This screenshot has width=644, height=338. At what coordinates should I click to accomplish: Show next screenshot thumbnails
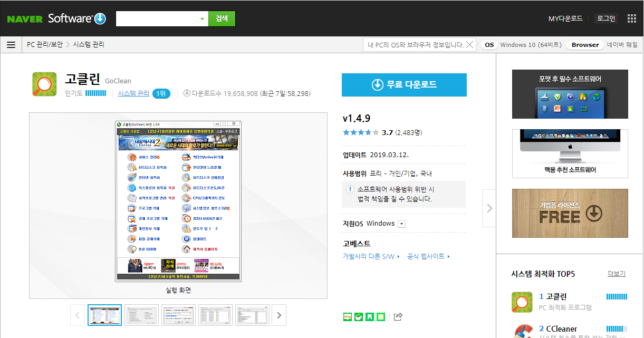pyautogui.click(x=279, y=315)
